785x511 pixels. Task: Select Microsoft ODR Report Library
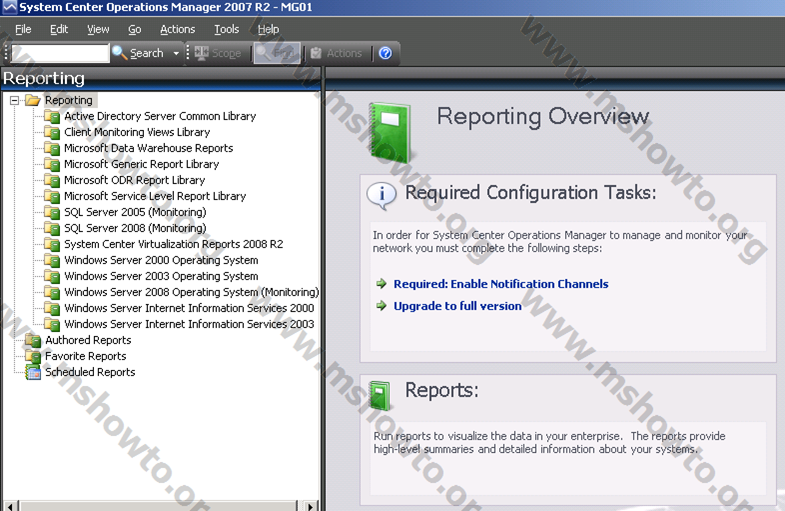[x=134, y=180]
